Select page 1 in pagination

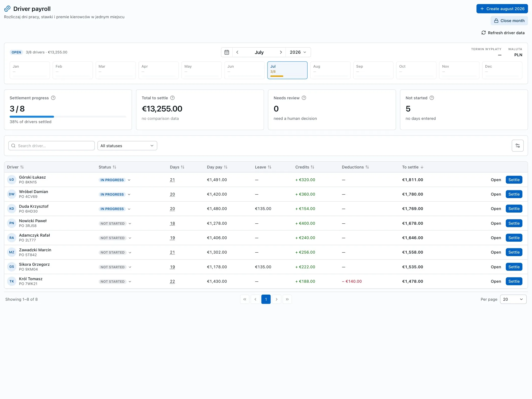pyautogui.click(x=266, y=299)
